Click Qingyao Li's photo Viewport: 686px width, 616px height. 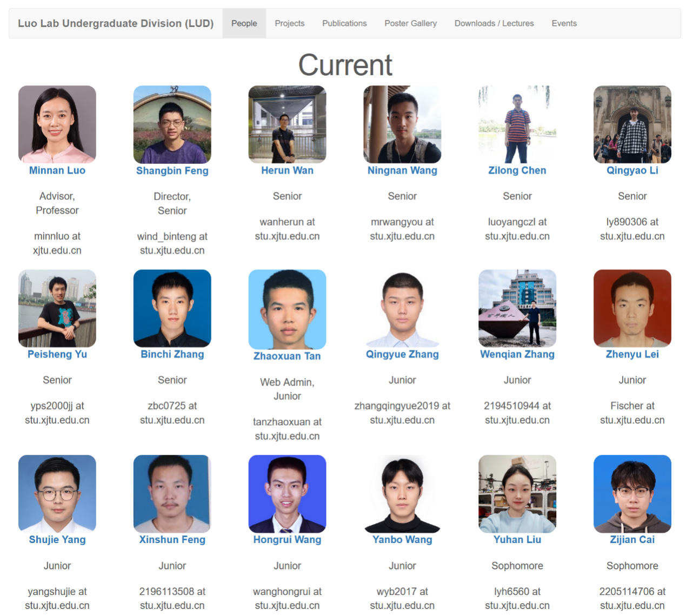tap(632, 124)
